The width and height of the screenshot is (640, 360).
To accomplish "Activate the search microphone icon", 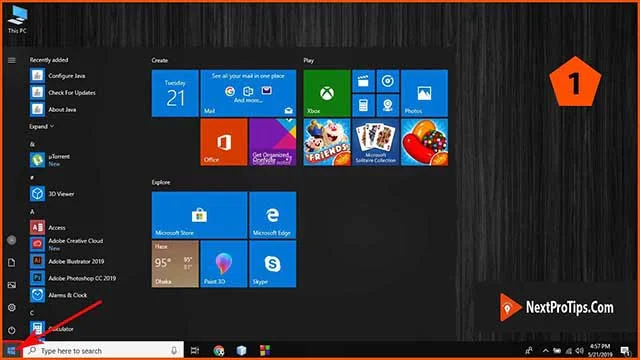I will coord(174,351).
